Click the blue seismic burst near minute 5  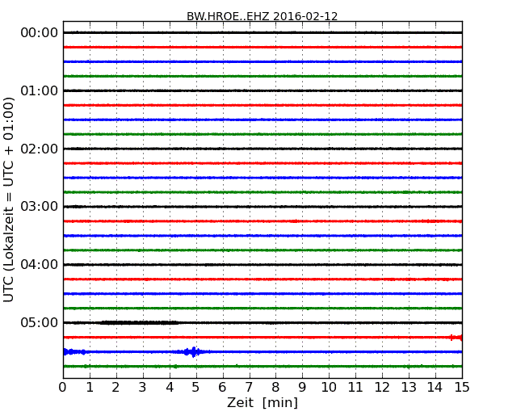pos(194,351)
